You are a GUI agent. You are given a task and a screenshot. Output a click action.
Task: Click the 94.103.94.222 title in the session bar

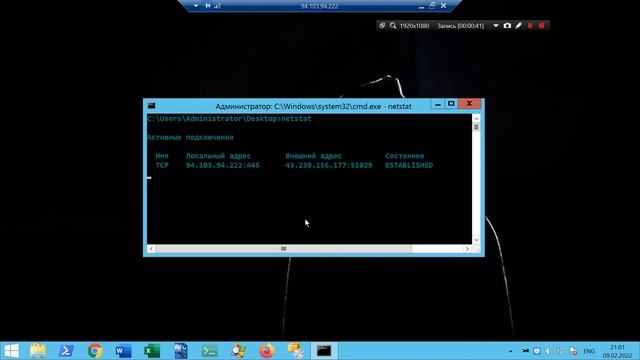tap(319, 6)
